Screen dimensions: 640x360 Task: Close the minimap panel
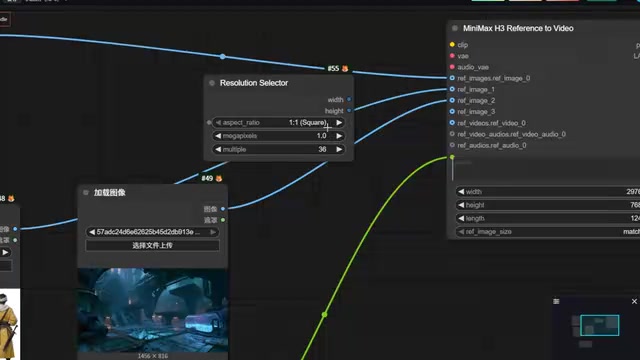click(634, 302)
